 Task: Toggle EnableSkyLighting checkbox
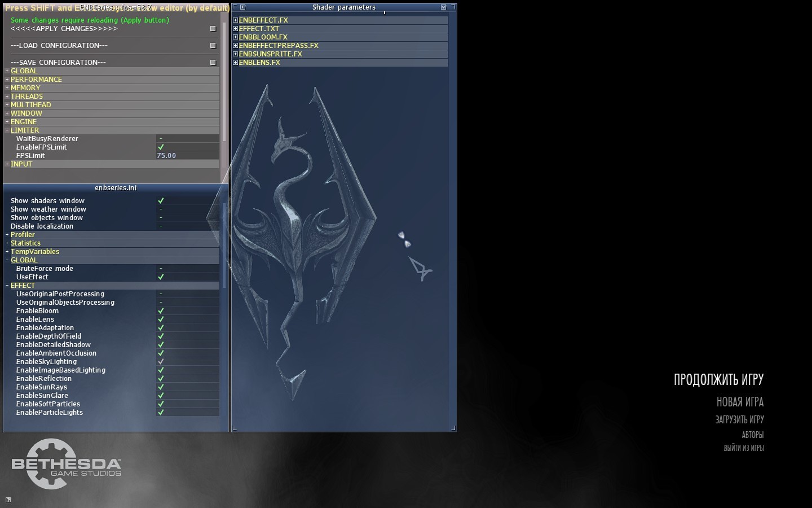coord(161,362)
